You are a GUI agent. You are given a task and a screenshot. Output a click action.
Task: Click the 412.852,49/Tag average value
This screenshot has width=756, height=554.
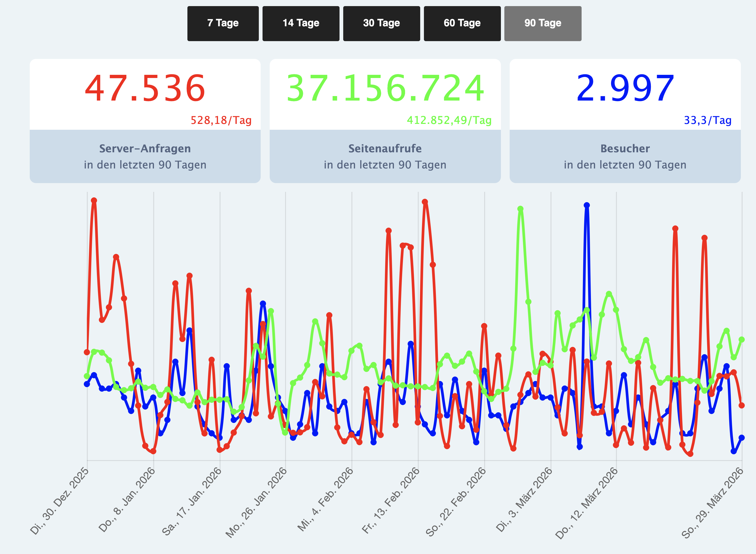(449, 120)
